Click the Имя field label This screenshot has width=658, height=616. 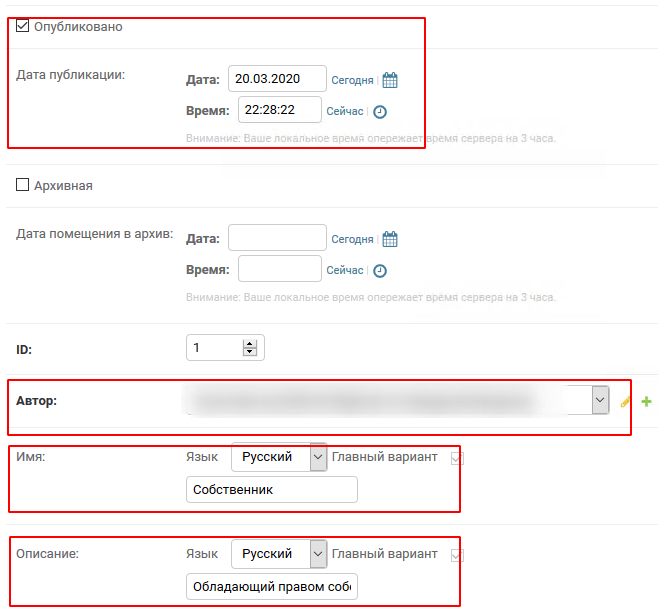tap(31, 457)
